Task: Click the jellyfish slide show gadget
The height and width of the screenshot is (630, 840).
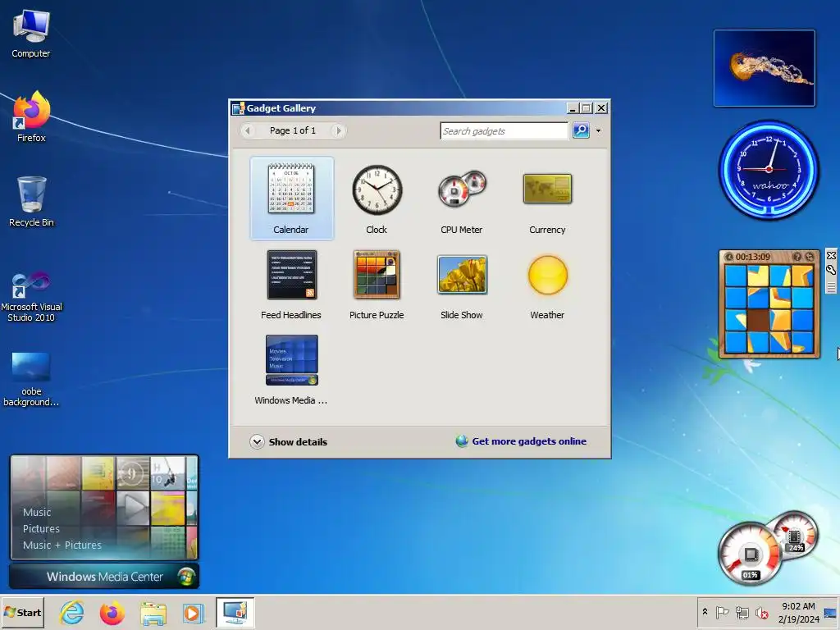Action: coord(765,68)
